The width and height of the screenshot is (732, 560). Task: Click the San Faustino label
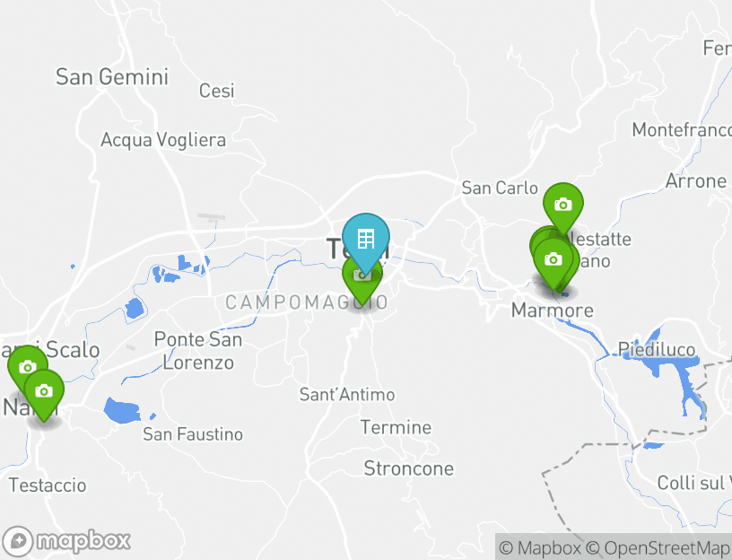pyautogui.click(x=193, y=434)
